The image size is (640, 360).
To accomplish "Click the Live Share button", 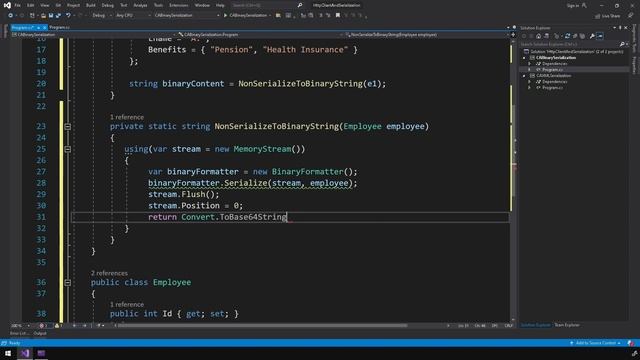I will point(607,16).
